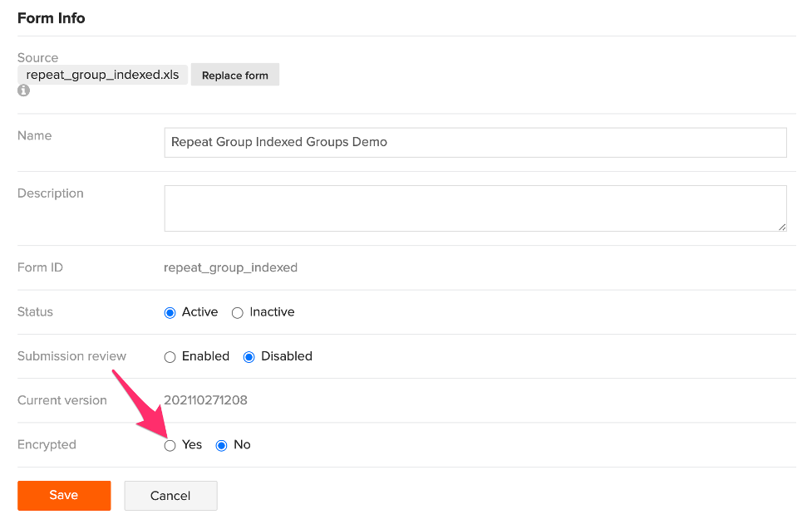Click the Form Info heading
812x524 pixels.
51,17
